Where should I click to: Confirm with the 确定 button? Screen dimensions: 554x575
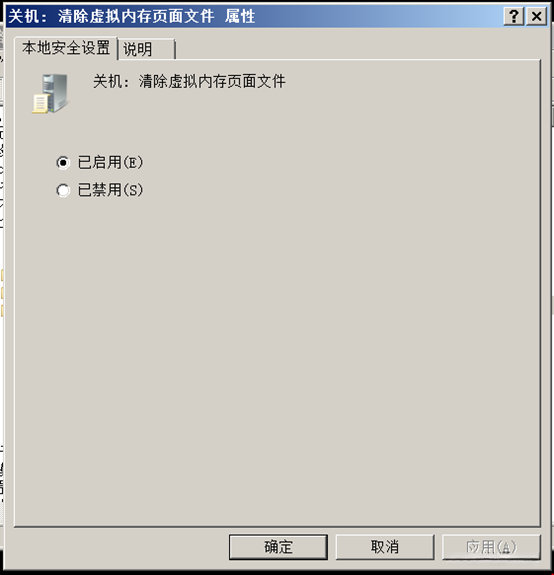pyautogui.click(x=278, y=547)
